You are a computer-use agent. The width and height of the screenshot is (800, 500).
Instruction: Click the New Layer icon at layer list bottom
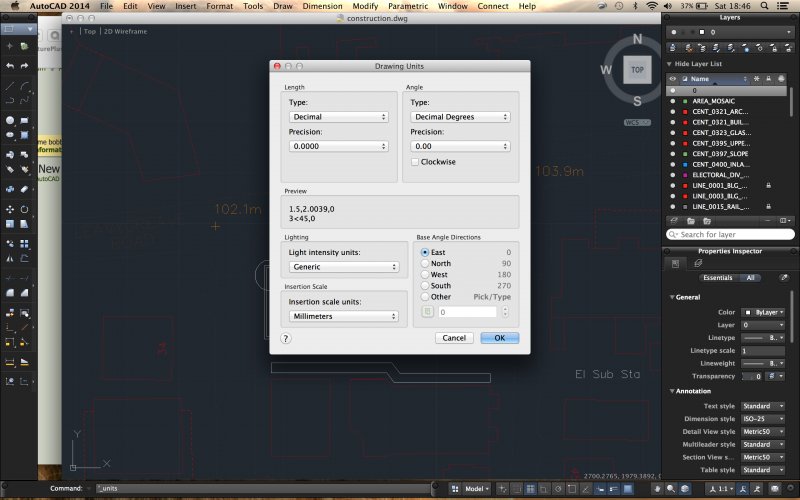pyautogui.click(x=673, y=221)
